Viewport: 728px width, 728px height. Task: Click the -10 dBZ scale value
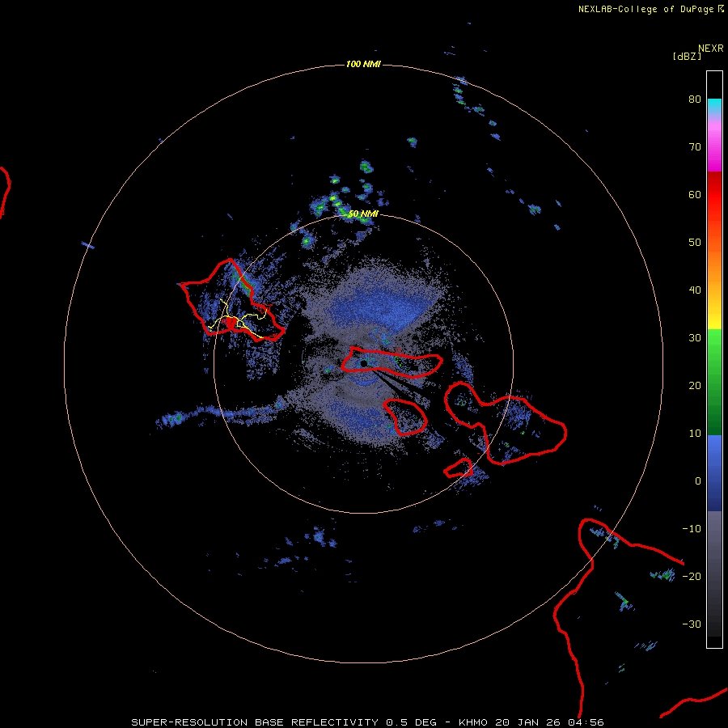click(x=692, y=529)
